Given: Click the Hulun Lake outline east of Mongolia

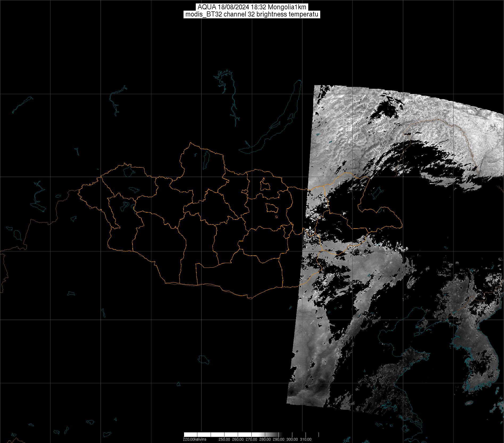Looking at the screenshot, I should click(x=377, y=192).
